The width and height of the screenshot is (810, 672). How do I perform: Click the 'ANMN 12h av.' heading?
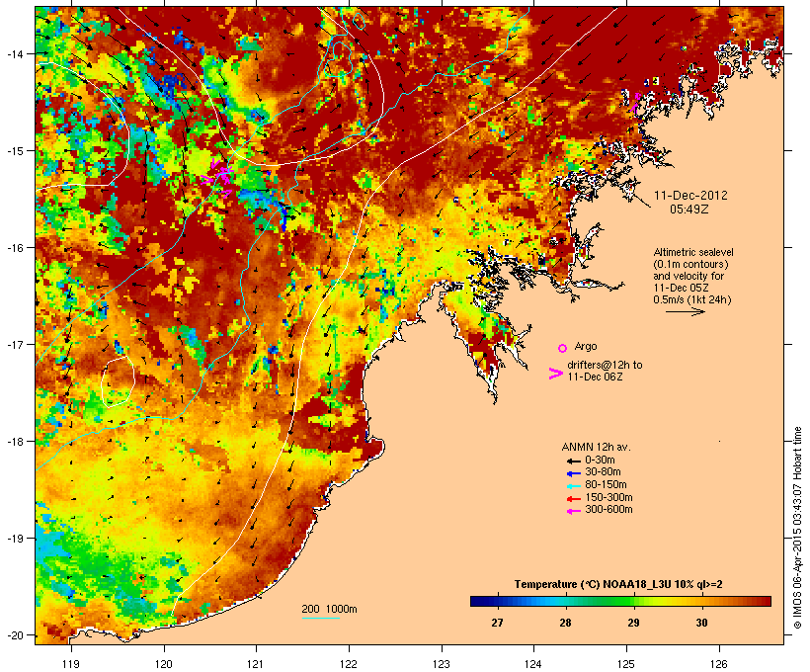pyautogui.click(x=596, y=447)
